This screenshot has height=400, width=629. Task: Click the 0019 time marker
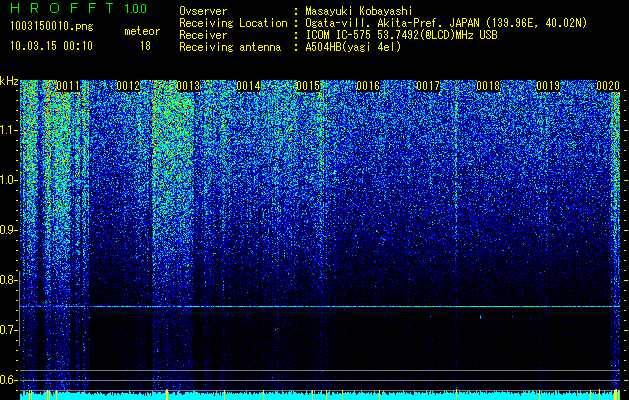coord(548,86)
